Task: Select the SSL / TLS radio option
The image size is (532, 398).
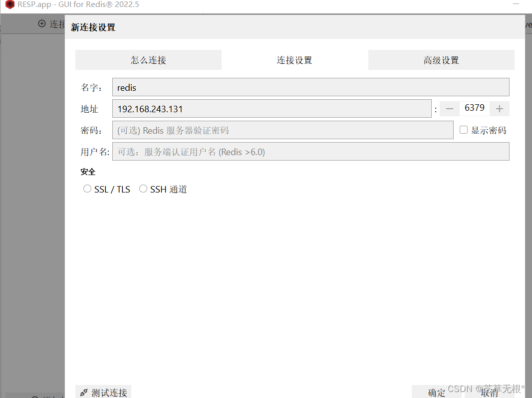Action: [x=87, y=189]
